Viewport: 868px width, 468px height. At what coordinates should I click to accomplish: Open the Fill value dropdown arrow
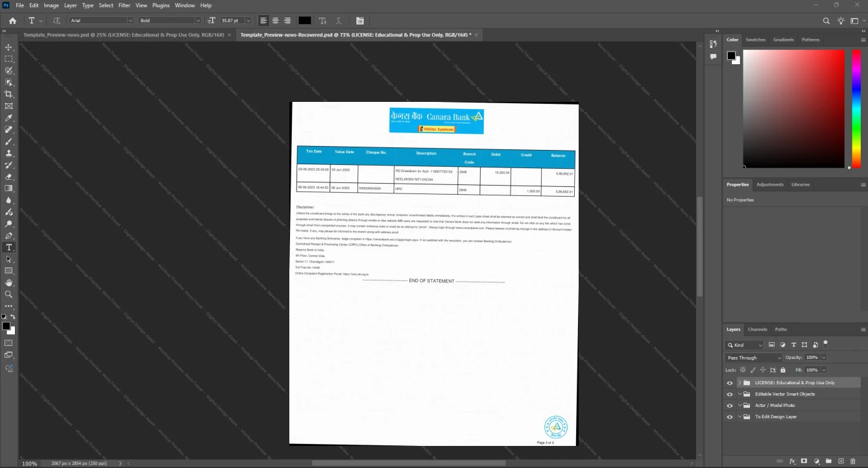pyautogui.click(x=824, y=370)
